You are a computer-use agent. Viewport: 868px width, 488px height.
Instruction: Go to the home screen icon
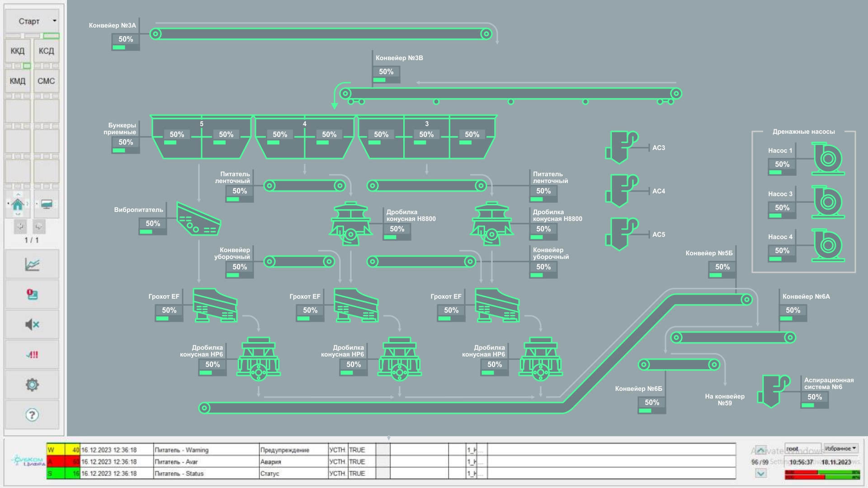tap(18, 204)
